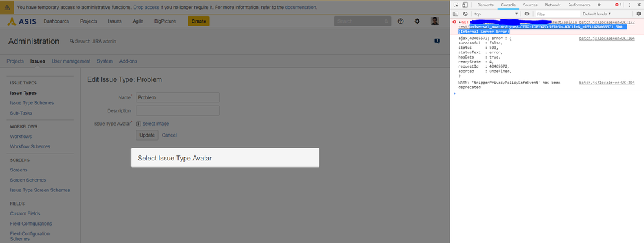
Task: Click the Jira header Search field
Action: point(363,21)
